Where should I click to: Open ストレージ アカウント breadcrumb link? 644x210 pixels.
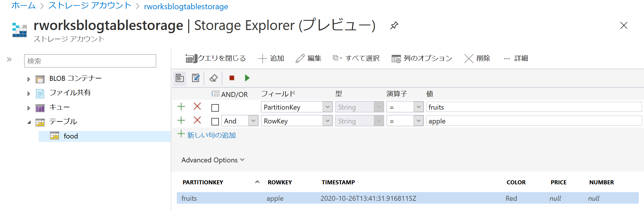(x=90, y=5)
